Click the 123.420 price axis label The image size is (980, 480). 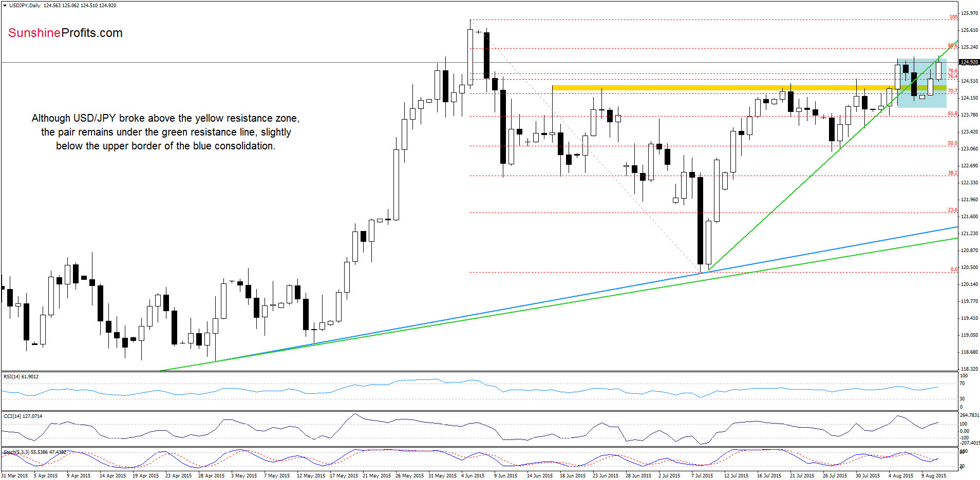[969, 132]
